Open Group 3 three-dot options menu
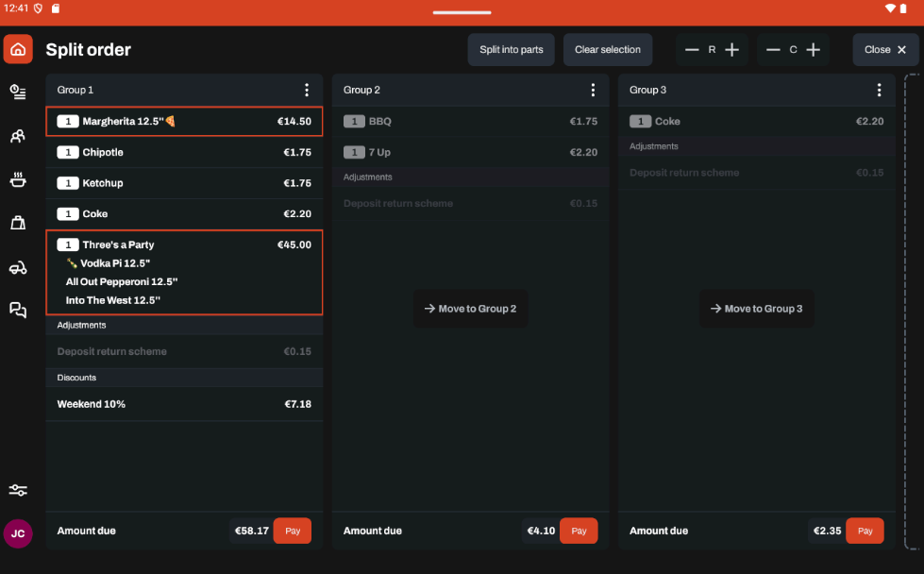Image resolution: width=924 pixels, height=574 pixels. [879, 91]
